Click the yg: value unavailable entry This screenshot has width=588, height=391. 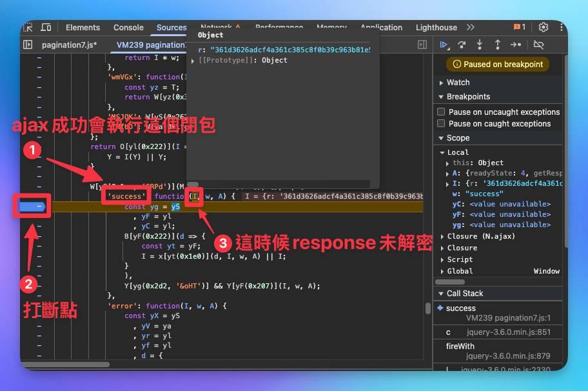pos(502,225)
